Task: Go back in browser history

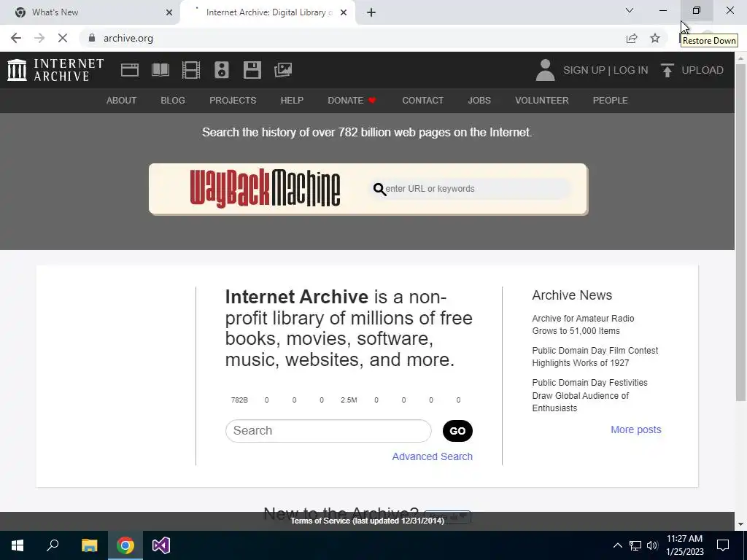Action: click(16, 38)
